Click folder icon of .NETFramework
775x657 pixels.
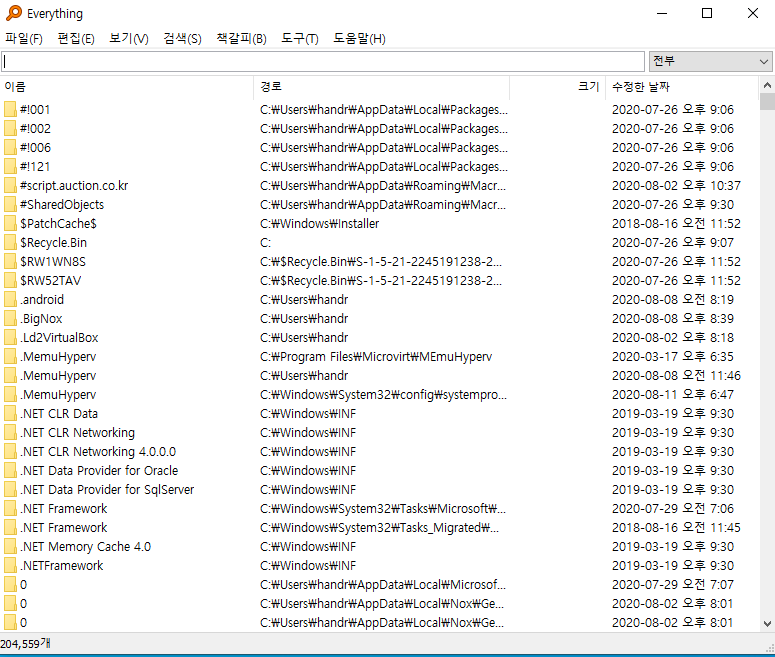(10, 566)
